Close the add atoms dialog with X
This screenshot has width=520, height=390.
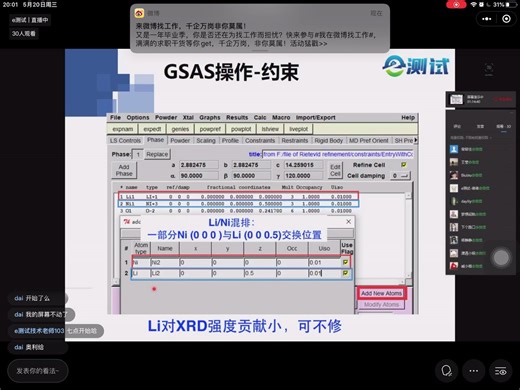coord(348,222)
